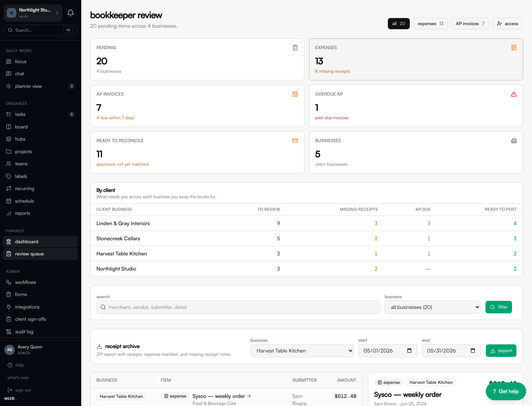The image size is (532, 406).
Task: Go to the tasks menu item
Action: click(x=40, y=114)
